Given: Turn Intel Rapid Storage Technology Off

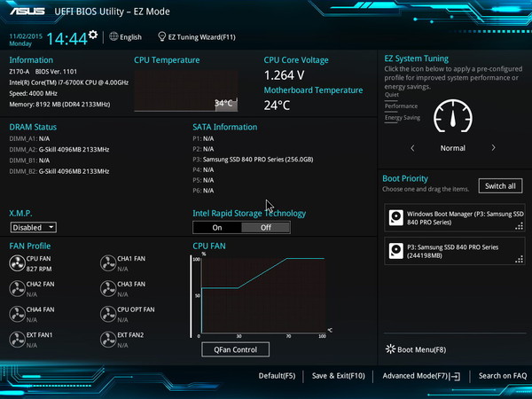Looking at the screenshot, I should coord(266,228).
